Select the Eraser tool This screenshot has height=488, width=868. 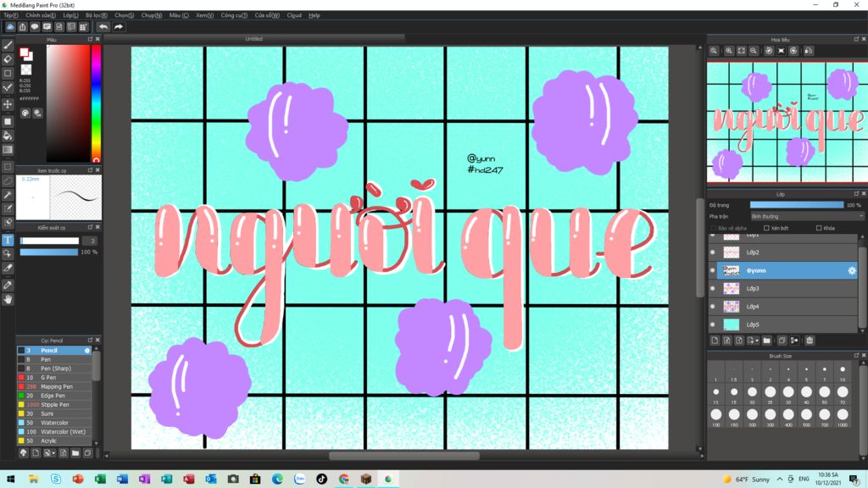pos(8,59)
